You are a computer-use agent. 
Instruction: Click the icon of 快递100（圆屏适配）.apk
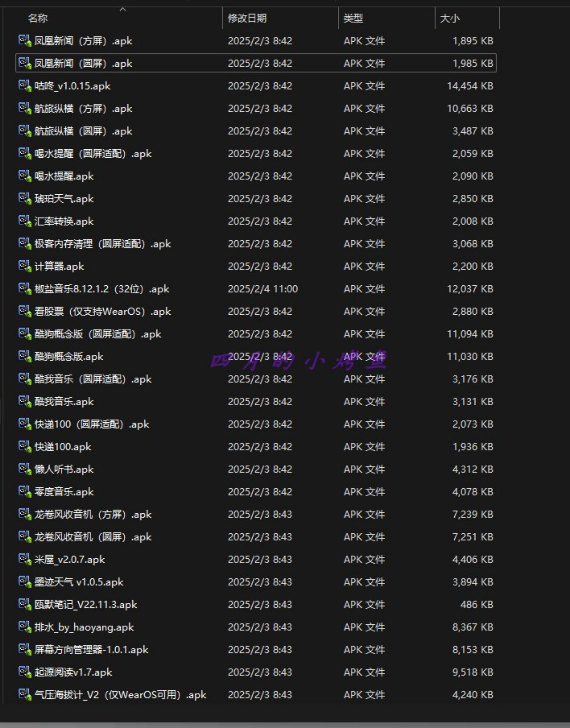click(x=25, y=424)
